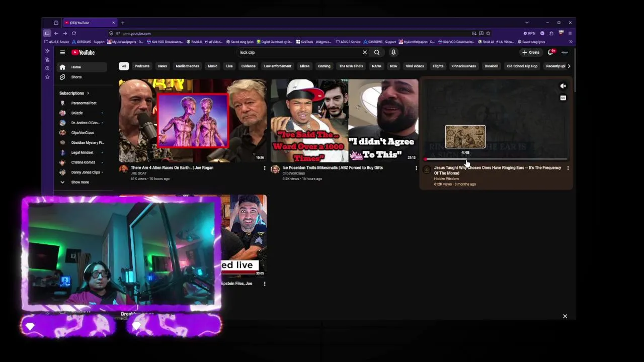The image size is (644, 362).
Task: Open ParanormalPoet subscription channel
Action: click(x=82, y=103)
